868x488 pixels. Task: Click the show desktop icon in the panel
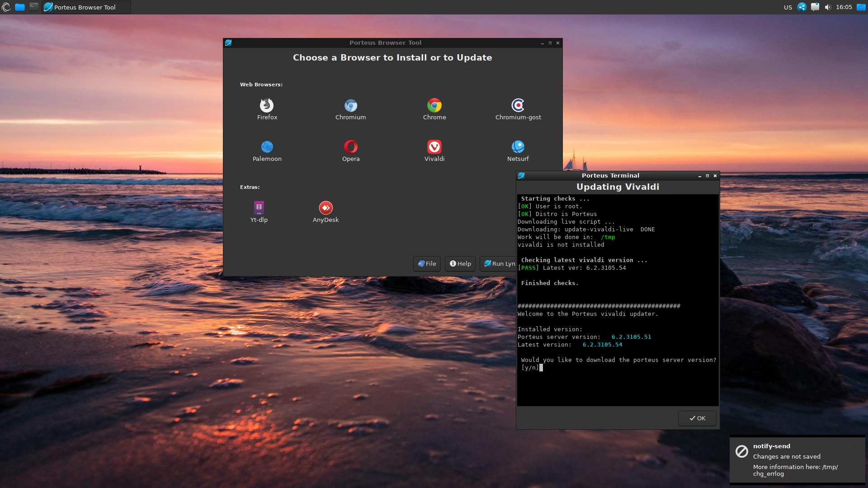[x=861, y=7]
